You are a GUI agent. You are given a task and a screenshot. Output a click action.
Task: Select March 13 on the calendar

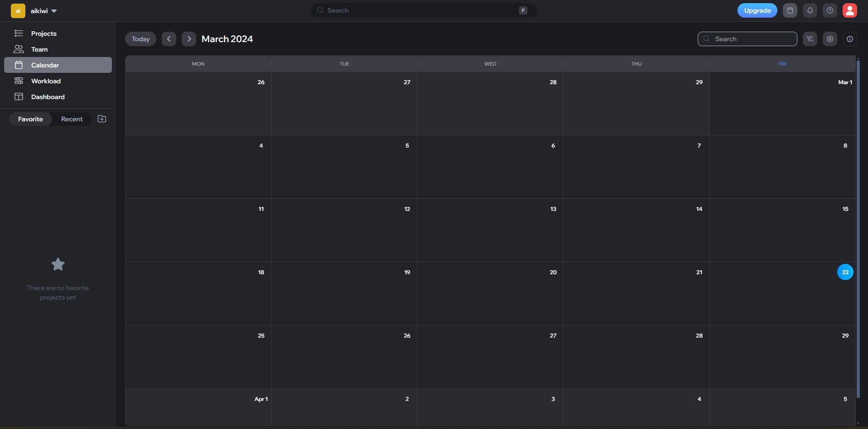490,230
